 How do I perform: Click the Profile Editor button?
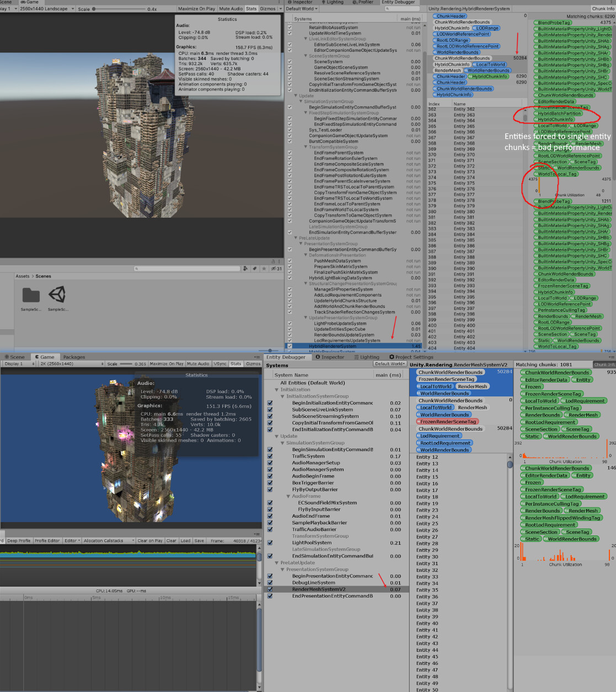[48, 541]
